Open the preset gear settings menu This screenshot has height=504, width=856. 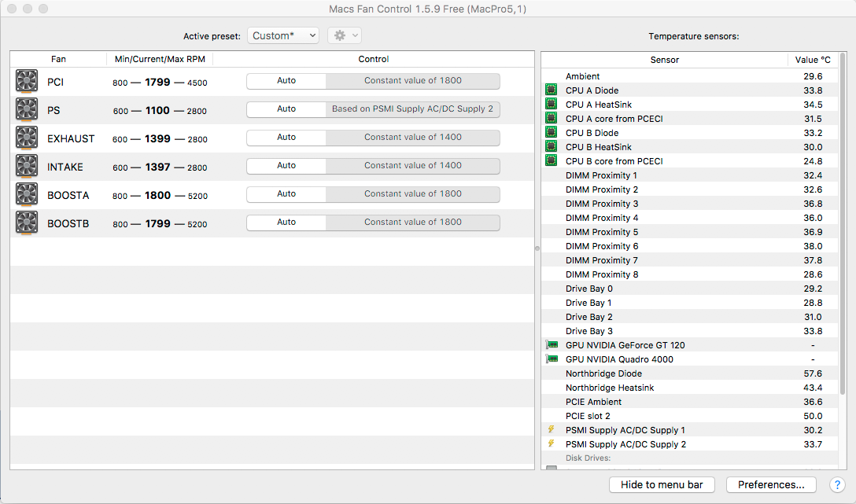point(345,35)
